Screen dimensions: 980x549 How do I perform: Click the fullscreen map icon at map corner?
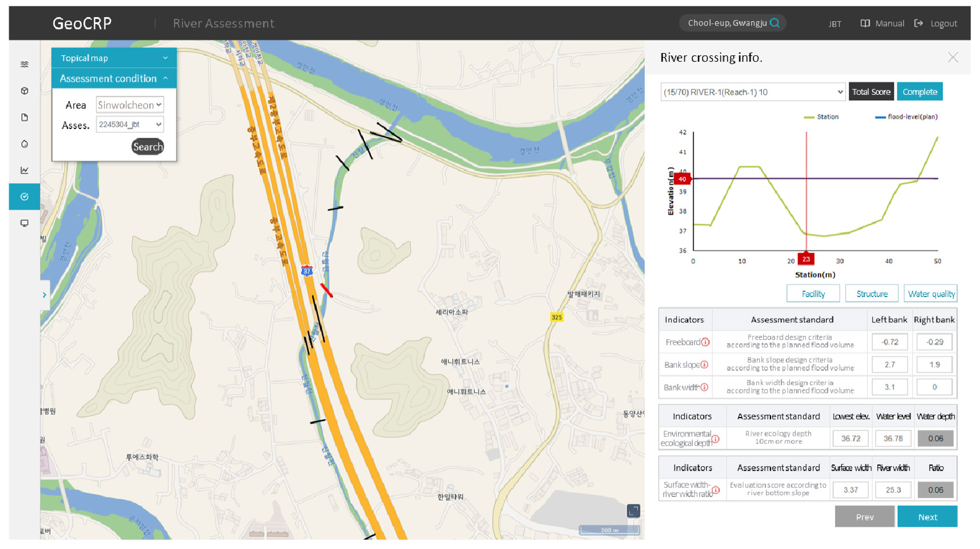point(634,511)
